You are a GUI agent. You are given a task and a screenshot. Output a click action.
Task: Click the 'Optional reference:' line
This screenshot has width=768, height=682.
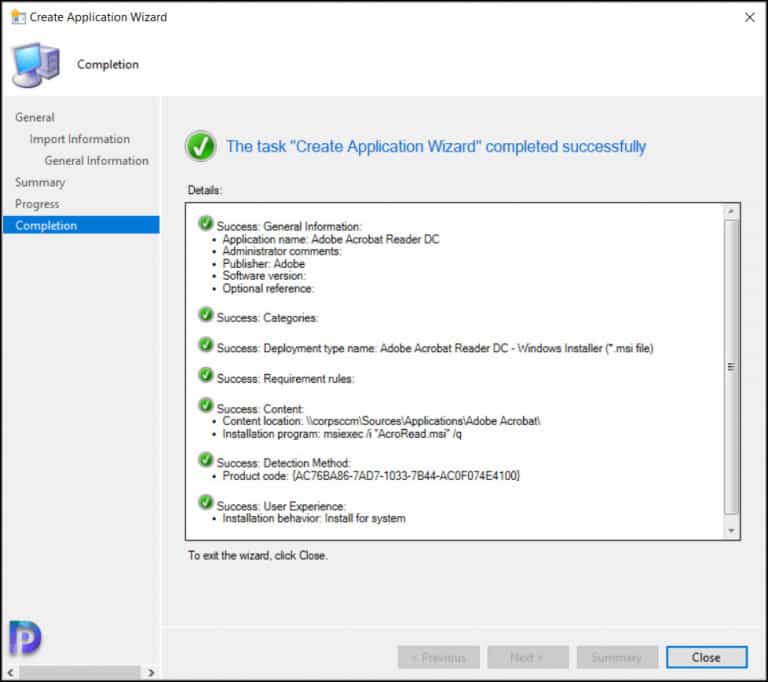(x=268, y=289)
